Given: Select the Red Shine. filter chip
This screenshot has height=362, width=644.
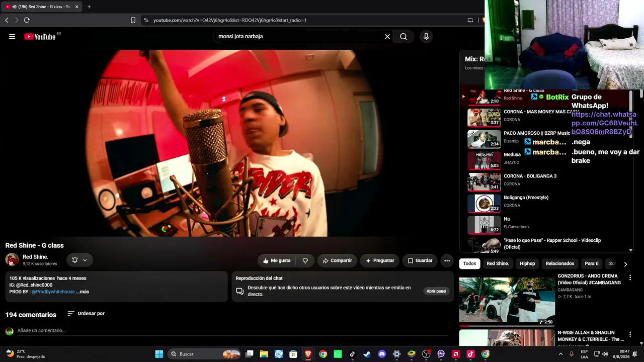Looking at the screenshot, I should 498,263.
